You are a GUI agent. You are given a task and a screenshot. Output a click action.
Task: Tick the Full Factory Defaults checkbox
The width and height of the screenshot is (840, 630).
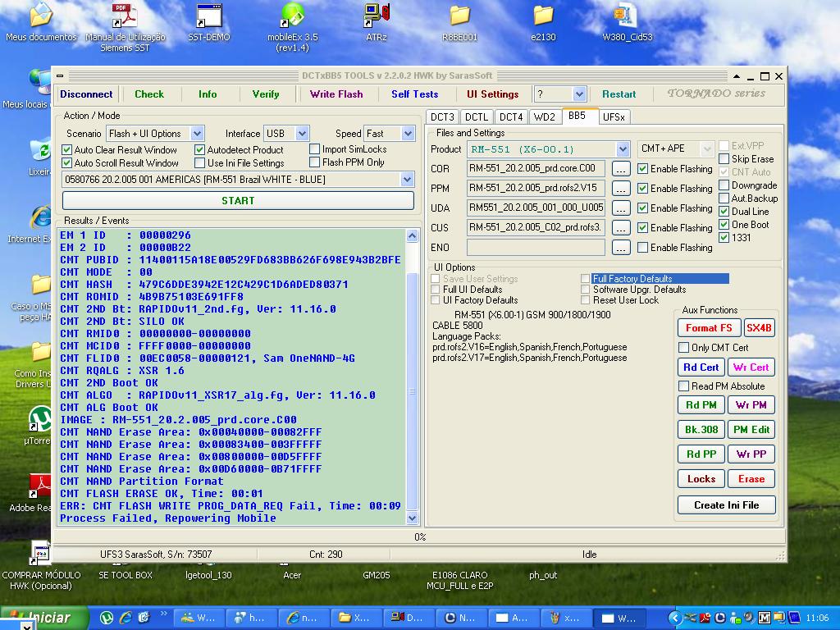pos(585,279)
